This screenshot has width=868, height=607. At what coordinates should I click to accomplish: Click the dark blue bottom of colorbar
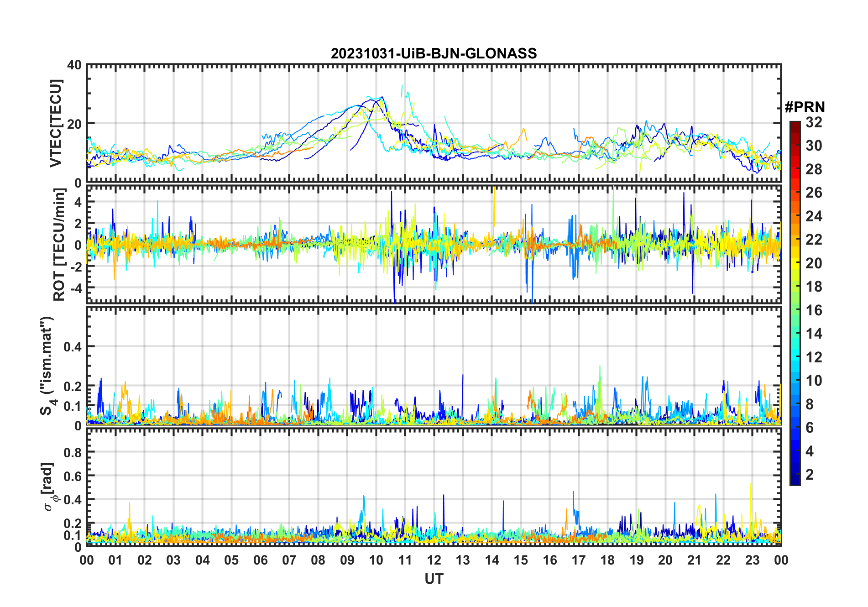tap(795, 481)
